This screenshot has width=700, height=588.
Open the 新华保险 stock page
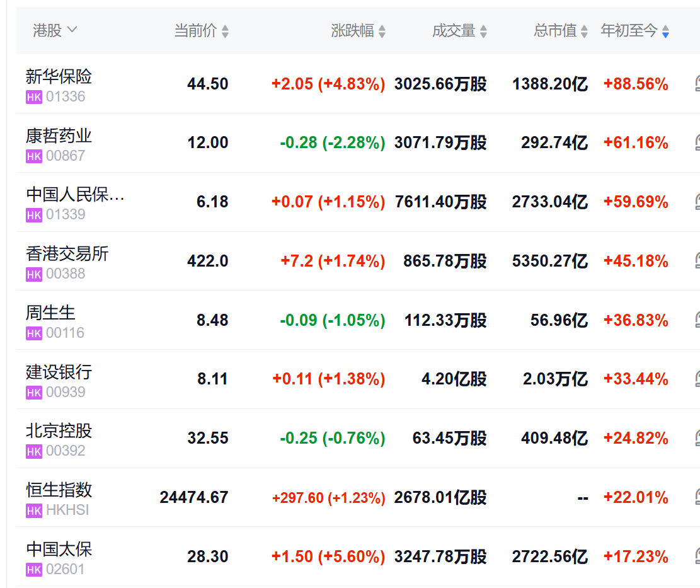[59, 77]
